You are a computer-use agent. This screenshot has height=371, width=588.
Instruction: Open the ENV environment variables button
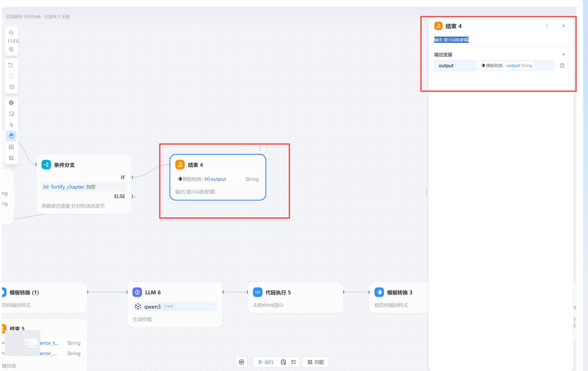pyautogui.click(x=241, y=362)
